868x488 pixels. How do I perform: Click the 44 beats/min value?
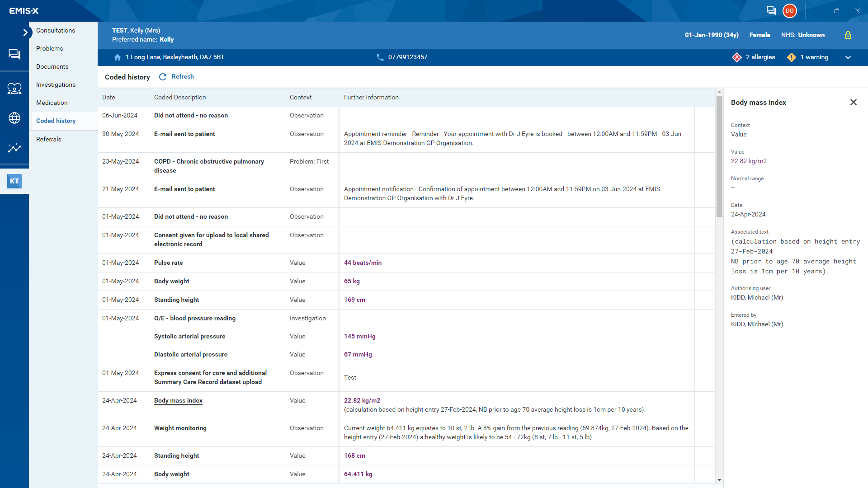coord(363,263)
